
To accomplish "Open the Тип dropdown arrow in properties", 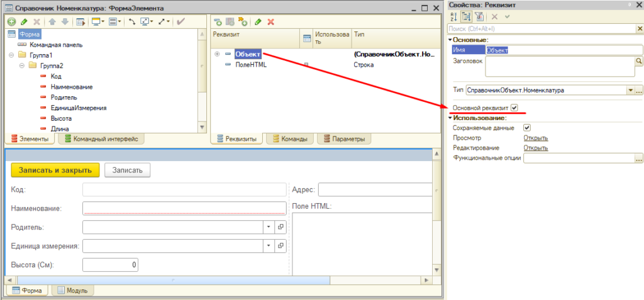I will pyautogui.click(x=630, y=90).
